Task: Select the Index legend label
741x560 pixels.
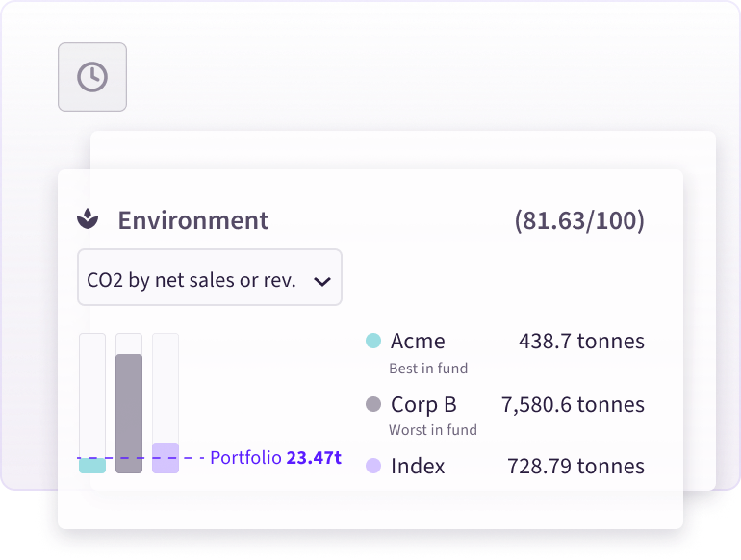Action: click(418, 466)
